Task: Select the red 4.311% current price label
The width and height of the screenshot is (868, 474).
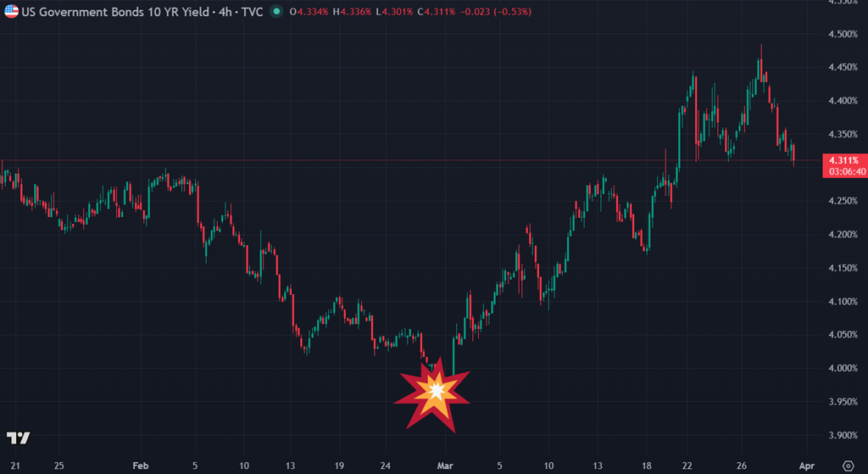Action: point(844,160)
